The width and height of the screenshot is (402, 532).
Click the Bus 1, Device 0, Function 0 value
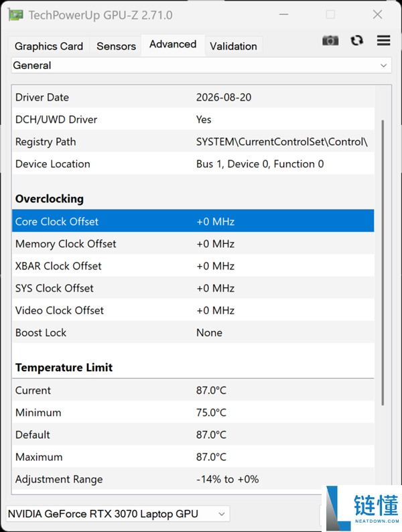point(260,164)
